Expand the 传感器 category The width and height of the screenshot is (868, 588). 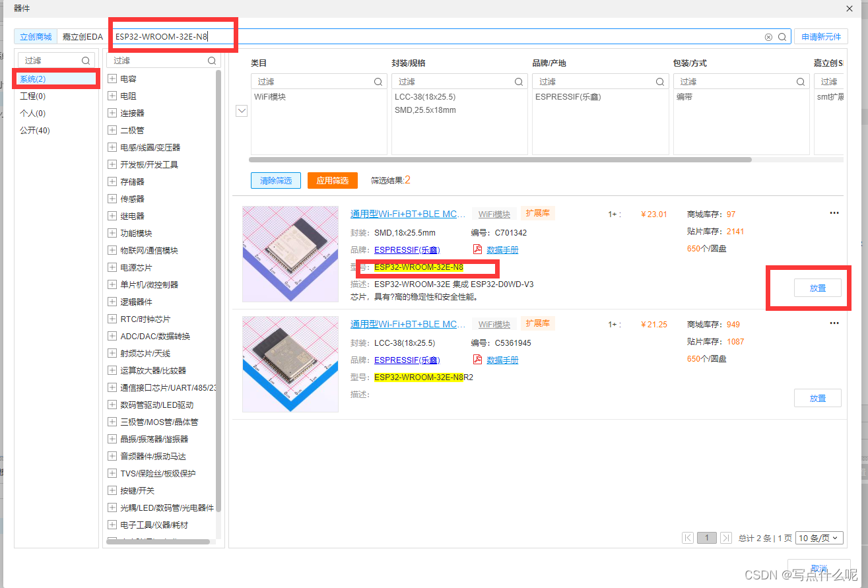coord(112,199)
